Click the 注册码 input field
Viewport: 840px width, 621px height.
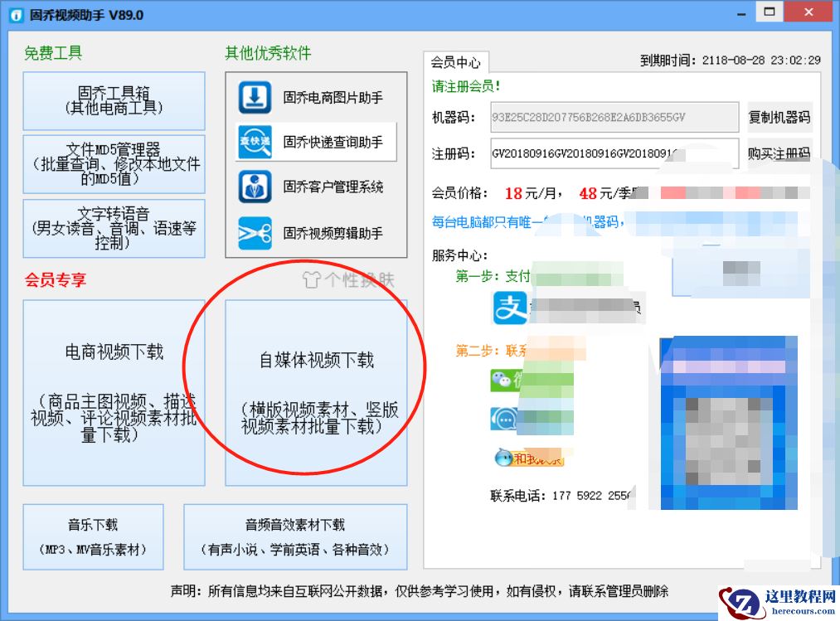614,153
